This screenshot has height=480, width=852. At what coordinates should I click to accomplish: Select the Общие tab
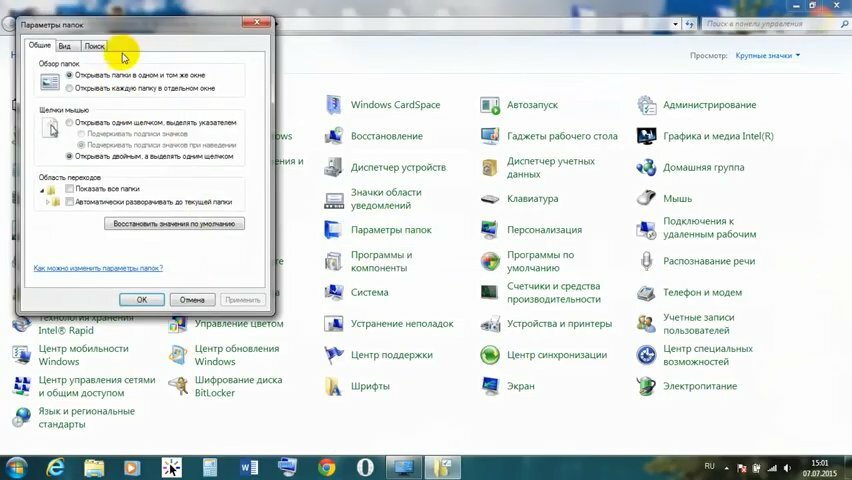(40, 45)
